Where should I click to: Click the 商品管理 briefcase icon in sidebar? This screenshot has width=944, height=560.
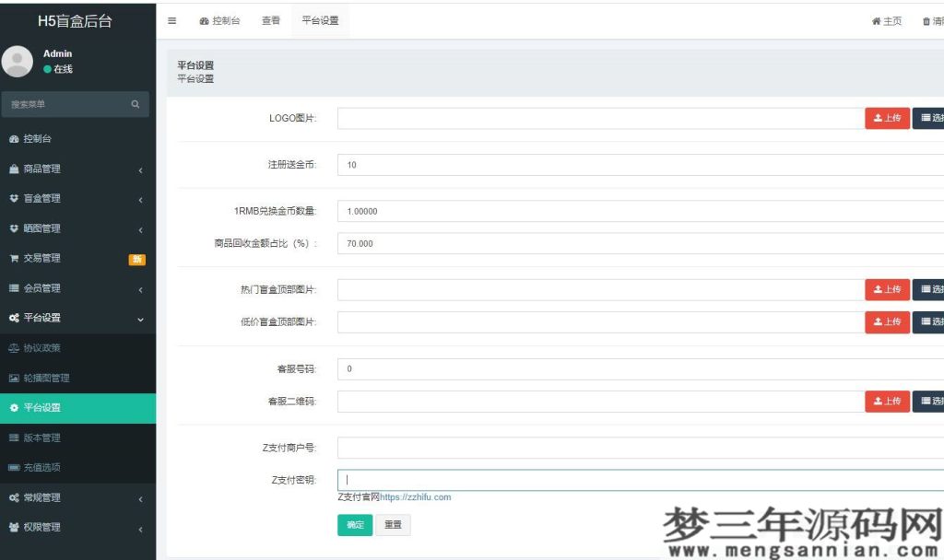pyautogui.click(x=13, y=169)
